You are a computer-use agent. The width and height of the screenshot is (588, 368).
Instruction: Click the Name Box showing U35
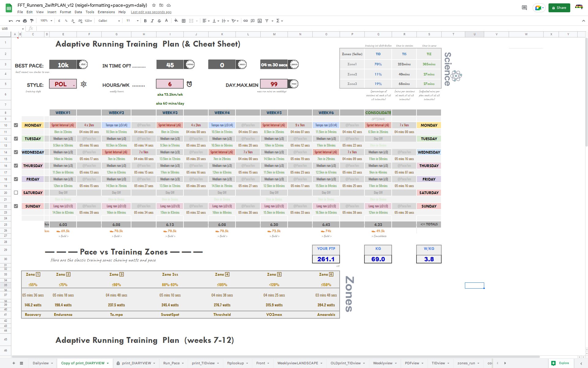click(11, 28)
